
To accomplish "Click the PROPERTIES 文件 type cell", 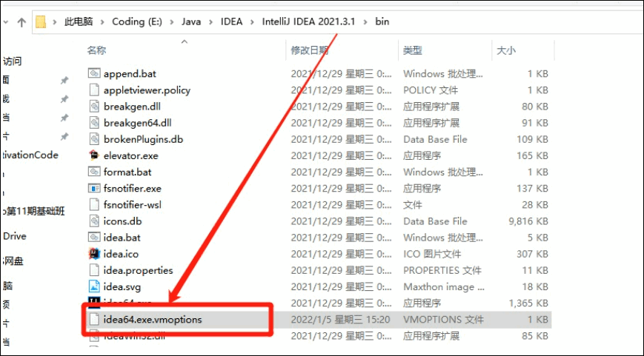I will click(442, 271).
